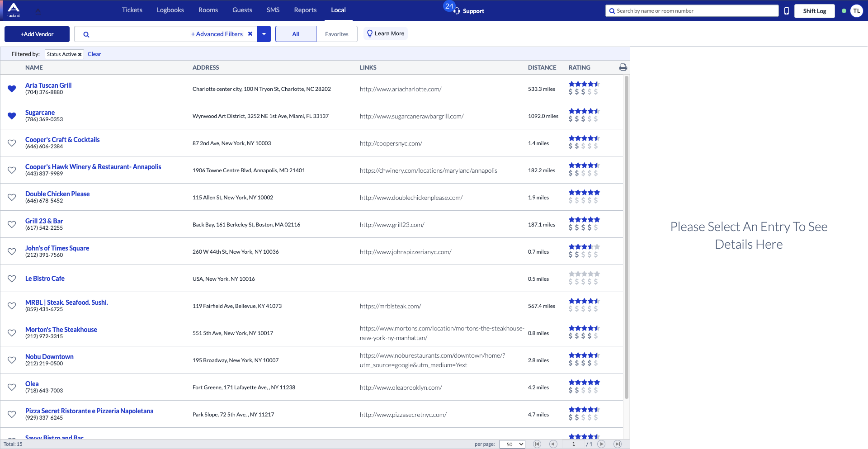Open the Reports menu

pyautogui.click(x=305, y=10)
